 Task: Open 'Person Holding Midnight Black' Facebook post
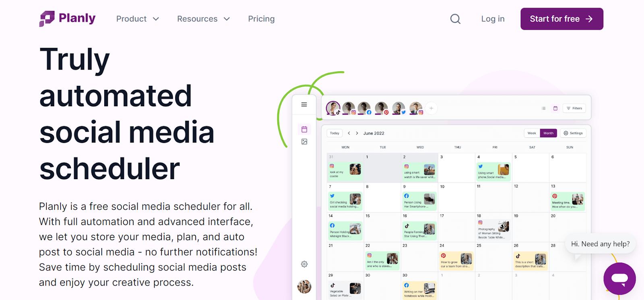pos(345,231)
